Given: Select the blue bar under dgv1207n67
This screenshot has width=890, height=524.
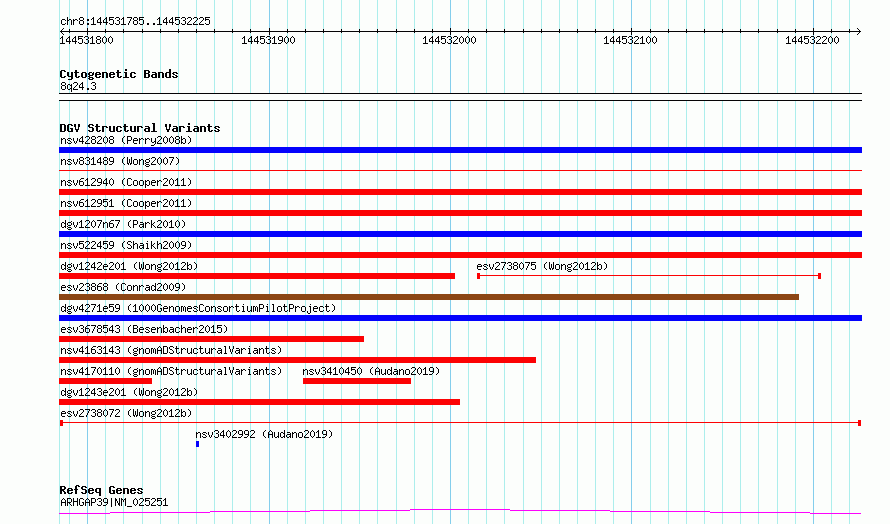Looking at the screenshot, I should (460, 234).
